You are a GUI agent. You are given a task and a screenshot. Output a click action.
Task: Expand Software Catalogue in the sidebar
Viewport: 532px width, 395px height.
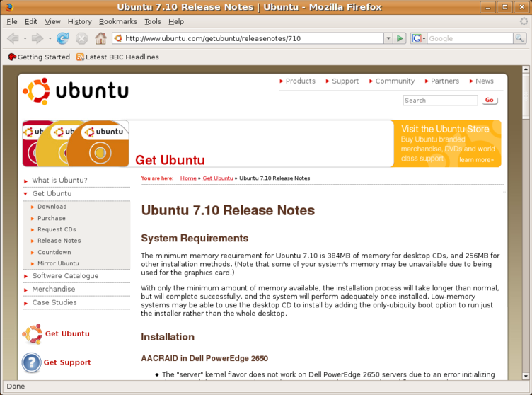point(25,276)
